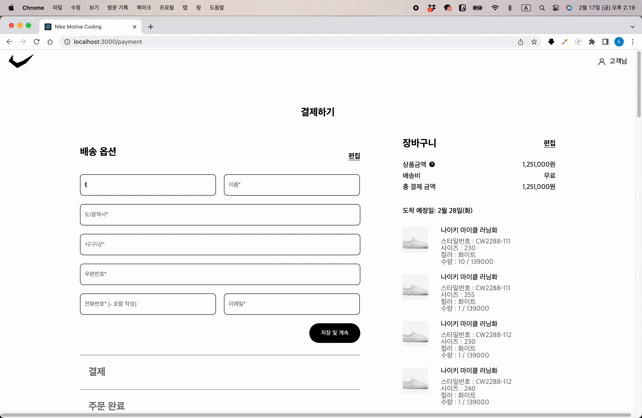The image size is (642, 418).
Task: Click the 도/광역시* input field
Action: click(220, 215)
